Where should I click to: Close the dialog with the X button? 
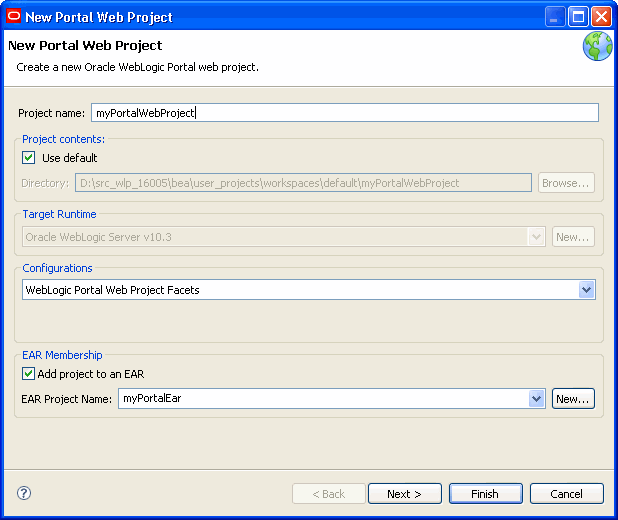[601, 17]
